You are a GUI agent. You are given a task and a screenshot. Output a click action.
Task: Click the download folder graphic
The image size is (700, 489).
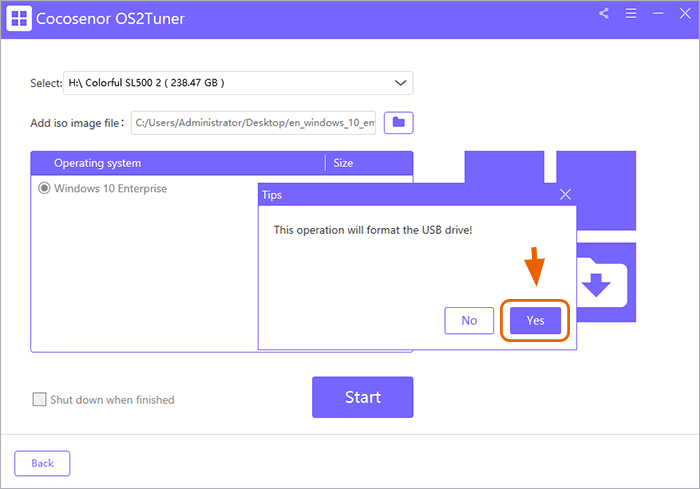click(602, 282)
